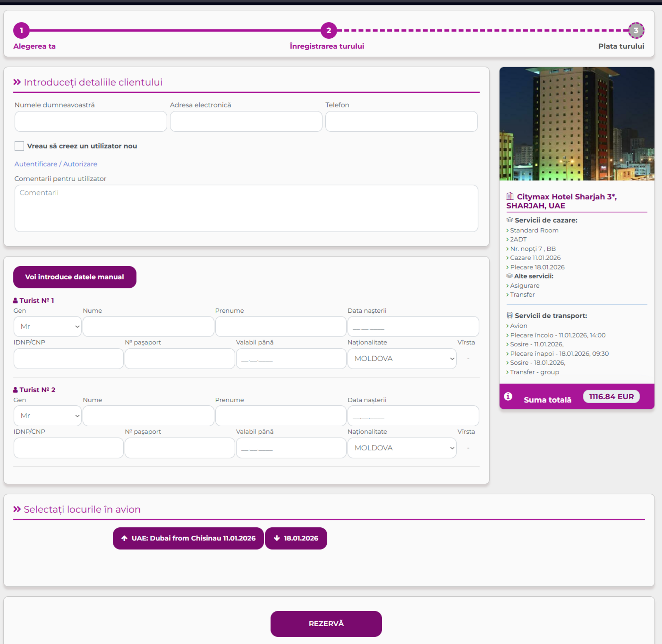This screenshot has width=662, height=644.
Task: Open the Gen dropdown for Turist № 1
Action: 48,327
